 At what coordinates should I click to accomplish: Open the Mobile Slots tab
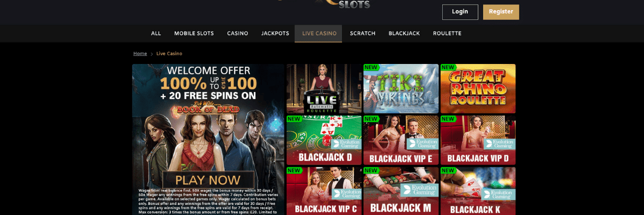click(x=194, y=33)
